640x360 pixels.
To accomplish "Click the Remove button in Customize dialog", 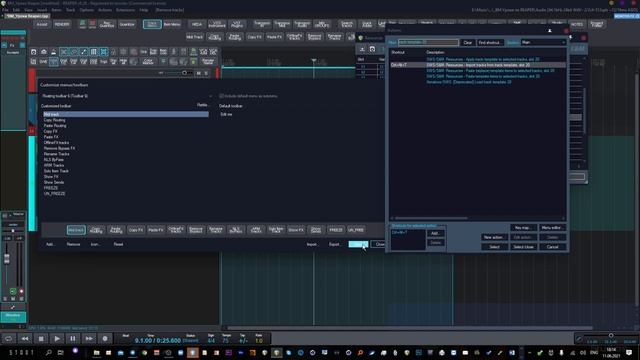I will click(73, 244).
